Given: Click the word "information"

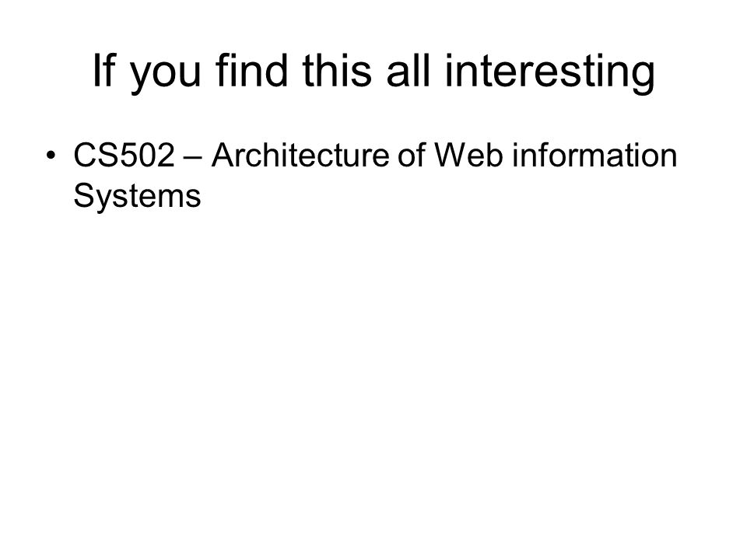Looking at the screenshot, I should pos(594,156).
